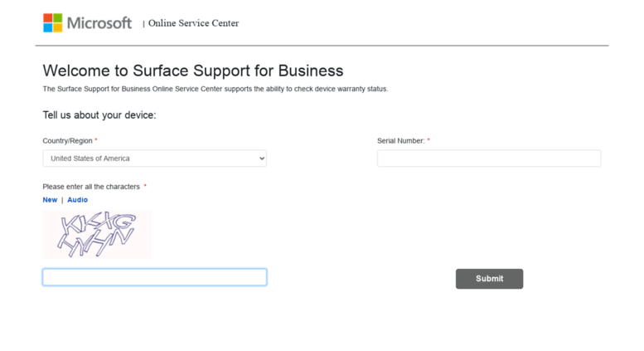The width and height of the screenshot is (644, 351).
Task: Click the captcha characters input box
Action: 154,277
